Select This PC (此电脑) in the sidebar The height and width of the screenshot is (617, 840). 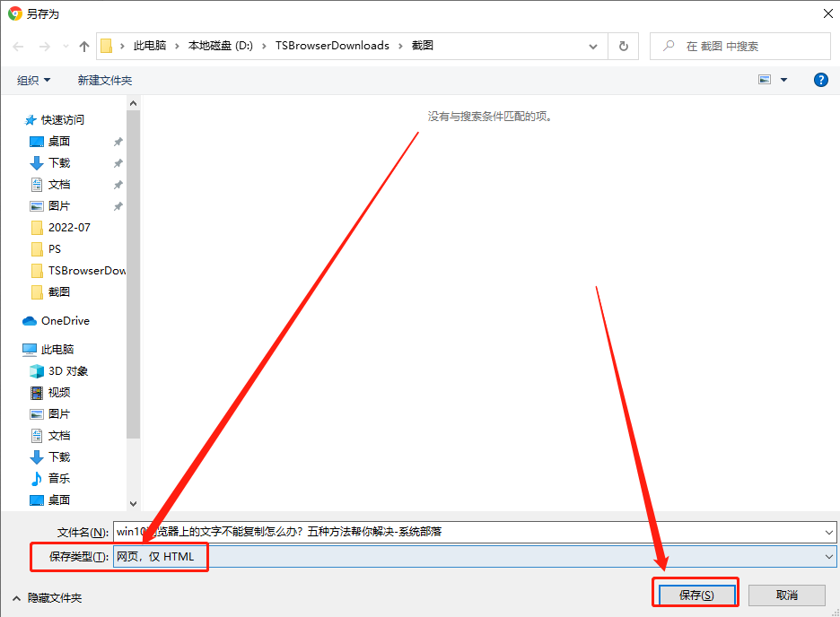coord(57,349)
